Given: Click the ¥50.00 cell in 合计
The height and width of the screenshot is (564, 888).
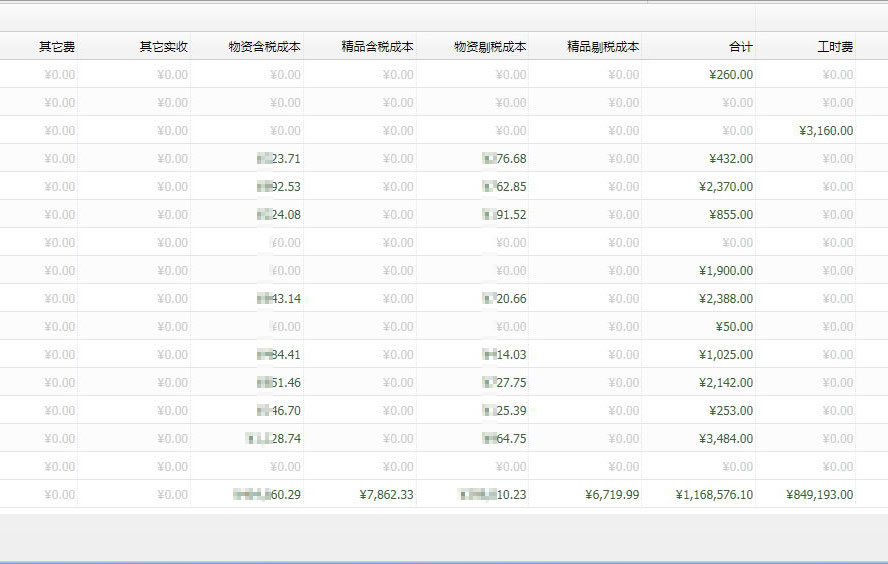Looking at the screenshot, I should 734,326.
